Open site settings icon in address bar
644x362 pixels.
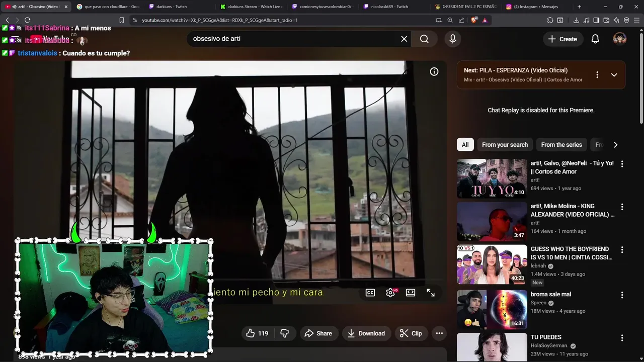pyautogui.click(x=134, y=20)
